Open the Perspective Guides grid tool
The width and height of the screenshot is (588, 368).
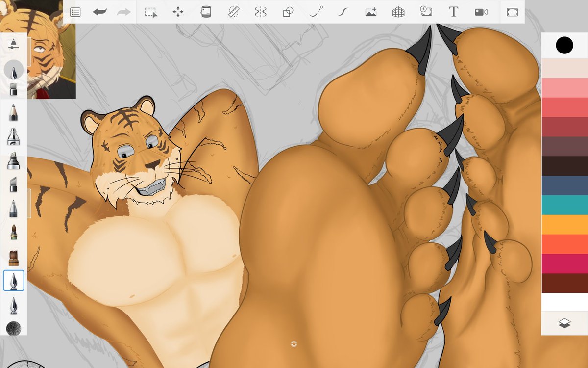(398, 12)
